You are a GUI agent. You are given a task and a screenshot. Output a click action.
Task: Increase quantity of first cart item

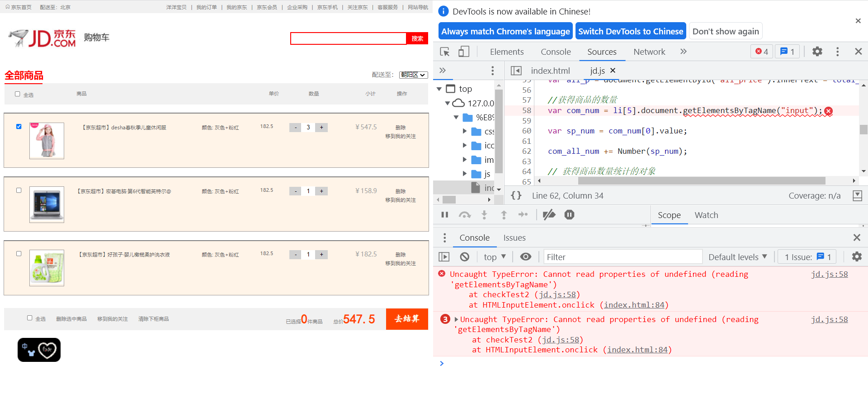click(321, 128)
